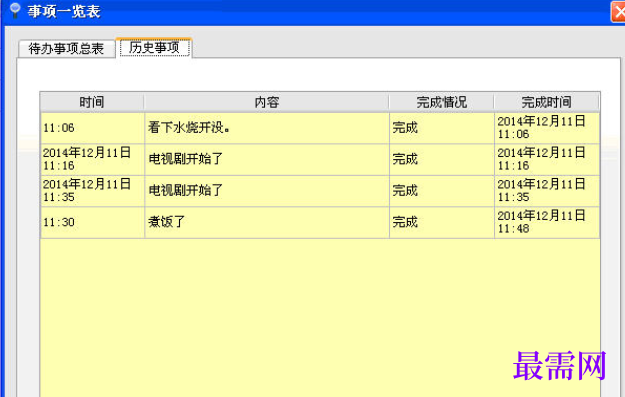625x397 pixels.
Task: Click 完成 status in the 11:16 row
Action: click(x=442, y=159)
